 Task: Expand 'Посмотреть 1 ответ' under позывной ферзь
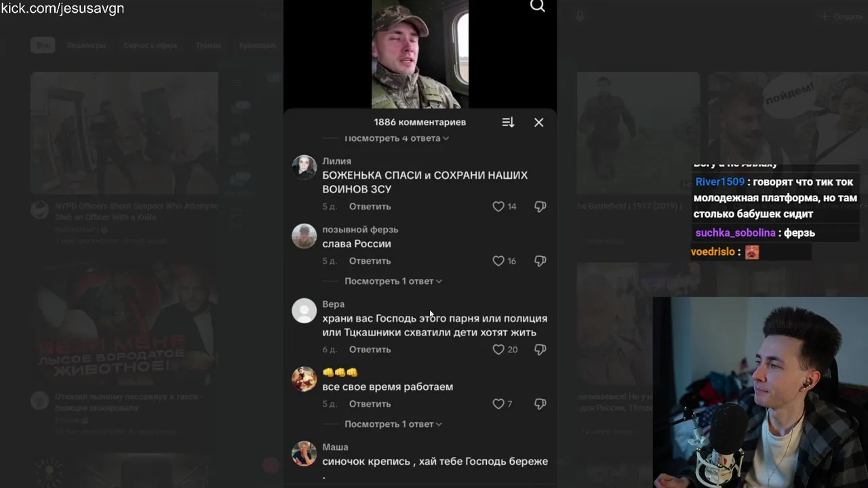click(393, 281)
